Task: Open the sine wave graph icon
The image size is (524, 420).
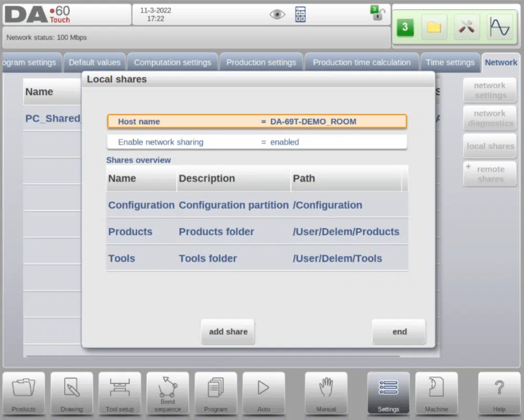Action: (499, 27)
